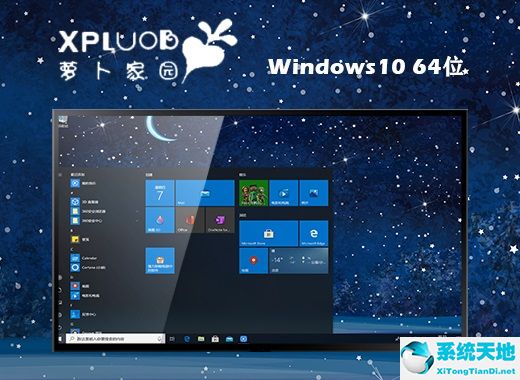Open Edge from the taskbar
Viewport: 520px width, 380px height.
tap(187, 339)
